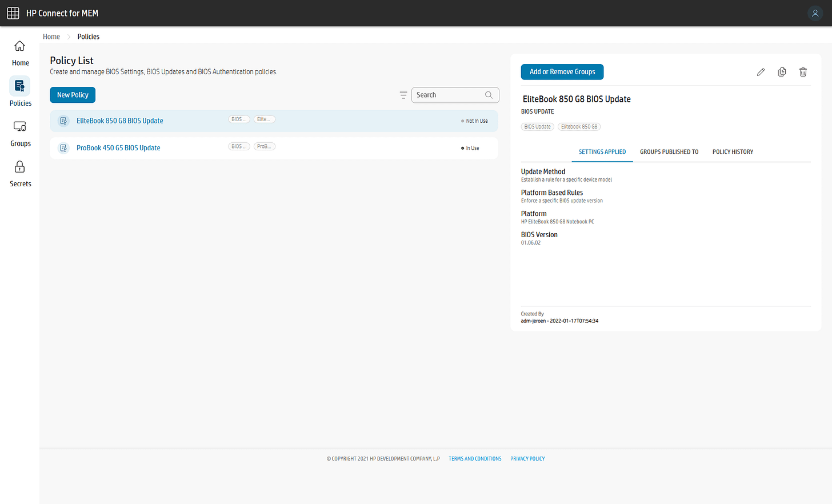
Task: Open Privacy Policy link
Action: [x=527, y=459]
